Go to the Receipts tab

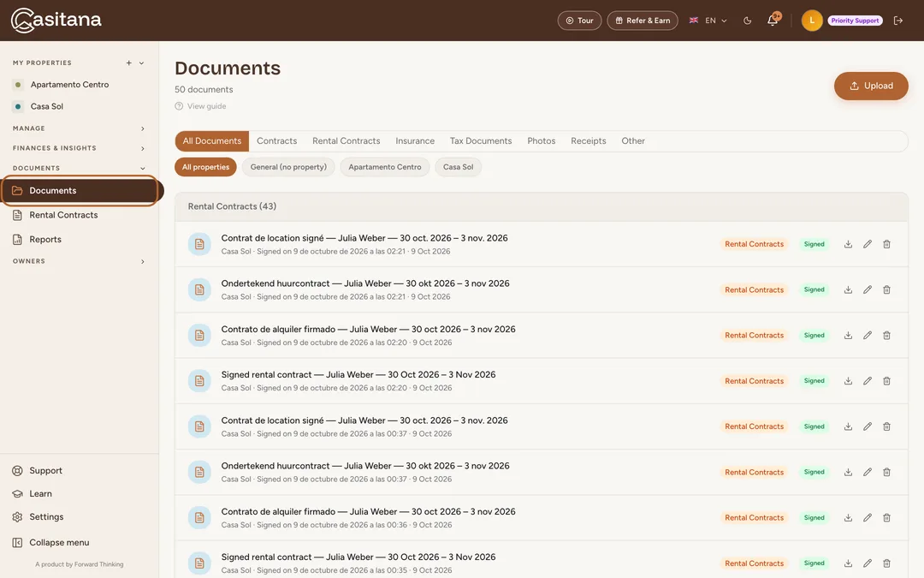pyautogui.click(x=588, y=141)
